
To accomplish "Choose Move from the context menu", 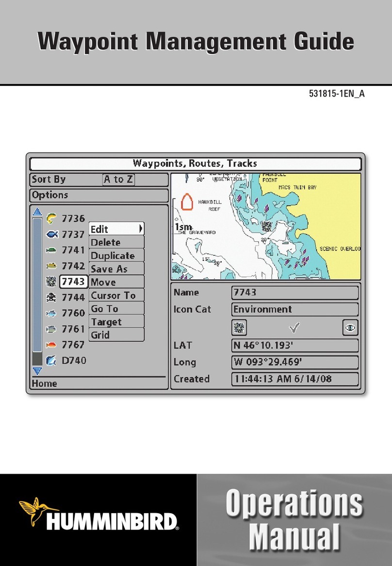I will 116,282.
